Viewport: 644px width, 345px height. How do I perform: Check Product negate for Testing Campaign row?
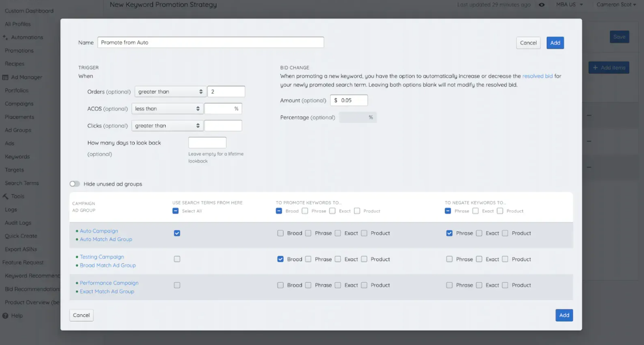[x=505, y=259]
